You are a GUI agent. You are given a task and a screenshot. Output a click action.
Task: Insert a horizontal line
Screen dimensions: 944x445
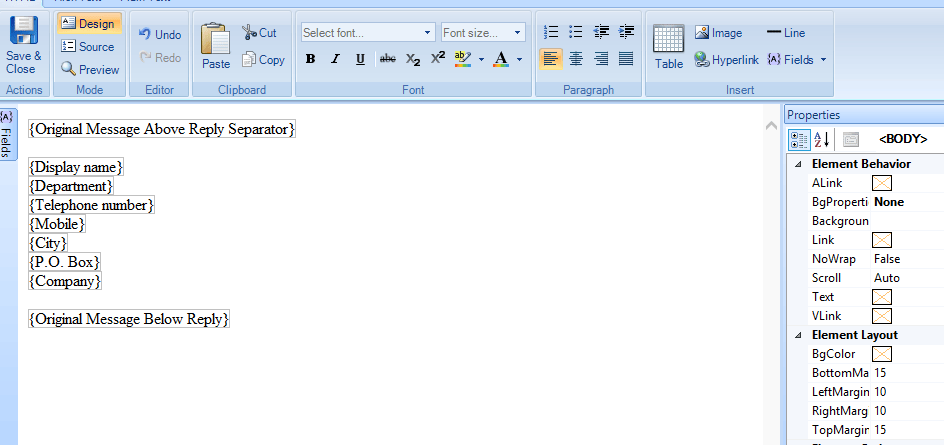coord(786,33)
